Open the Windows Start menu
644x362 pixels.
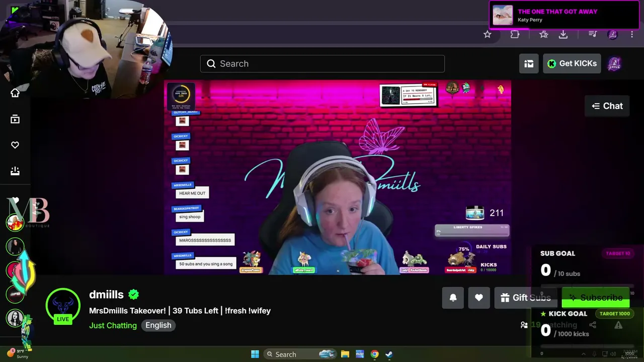255,354
